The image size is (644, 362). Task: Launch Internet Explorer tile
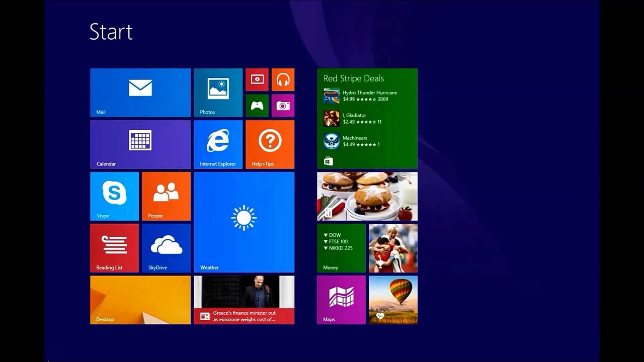click(218, 144)
